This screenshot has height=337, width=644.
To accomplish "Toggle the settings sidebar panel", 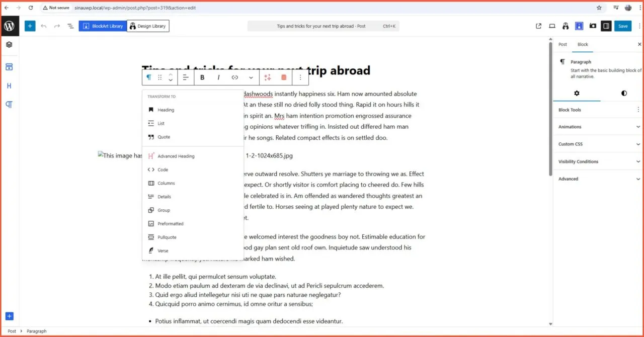I will point(606,26).
